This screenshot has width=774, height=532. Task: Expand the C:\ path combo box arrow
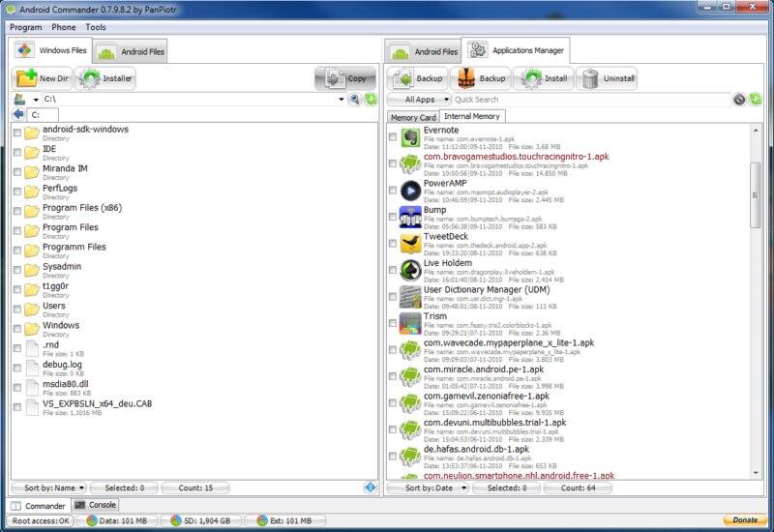pos(342,100)
